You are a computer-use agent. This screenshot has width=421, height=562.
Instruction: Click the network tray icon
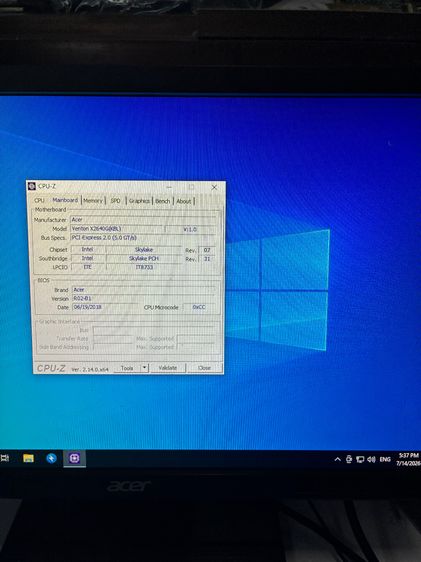(x=360, y=459)
